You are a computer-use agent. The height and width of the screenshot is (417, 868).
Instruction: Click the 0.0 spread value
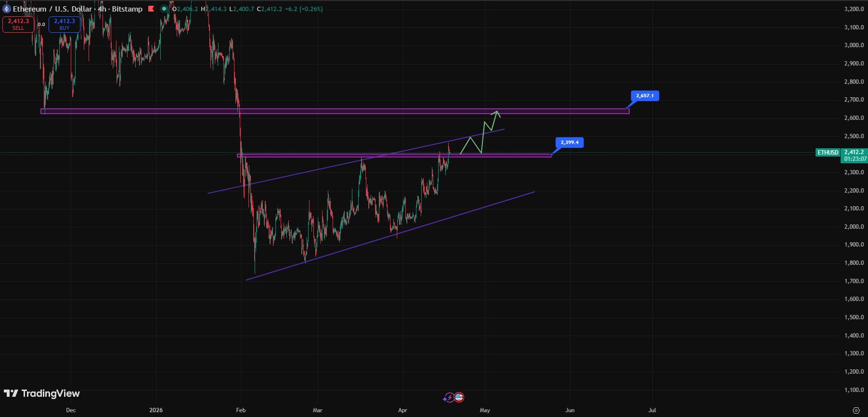click(41, 25)
